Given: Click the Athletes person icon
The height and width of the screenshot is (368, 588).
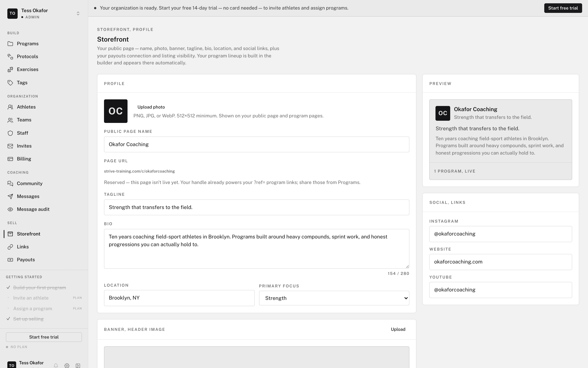Looking at the screenshot, I should (x=10, y=107).
